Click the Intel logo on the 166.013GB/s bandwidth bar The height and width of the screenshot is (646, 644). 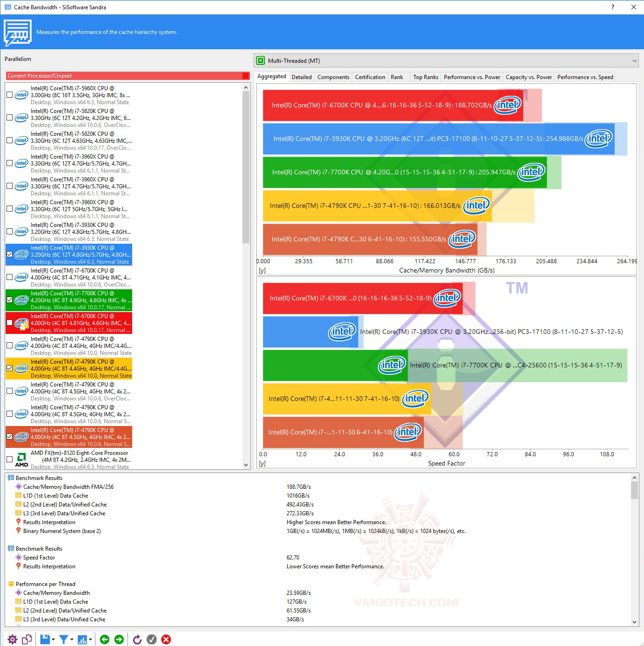pyautogui.click(x=476, y=206)
